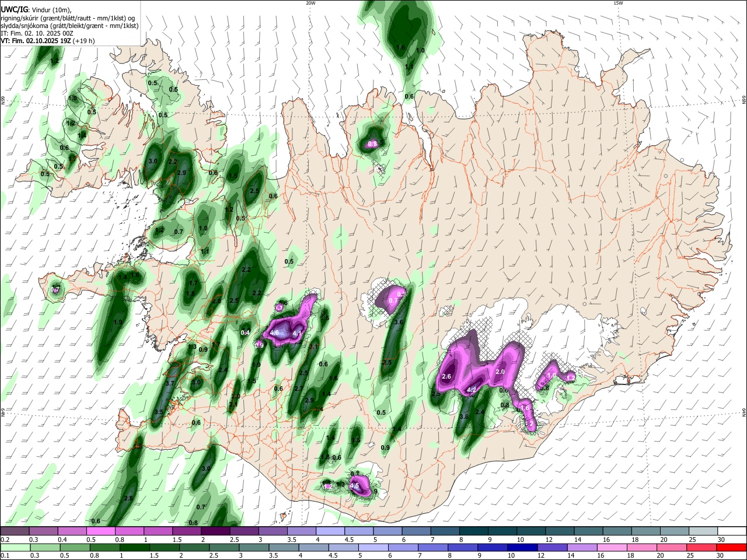Click the 'slydda/snjókoma' legend description line
Image resolution: width=747 pixels, height=560 pixels.
click(x=69, y=26)
